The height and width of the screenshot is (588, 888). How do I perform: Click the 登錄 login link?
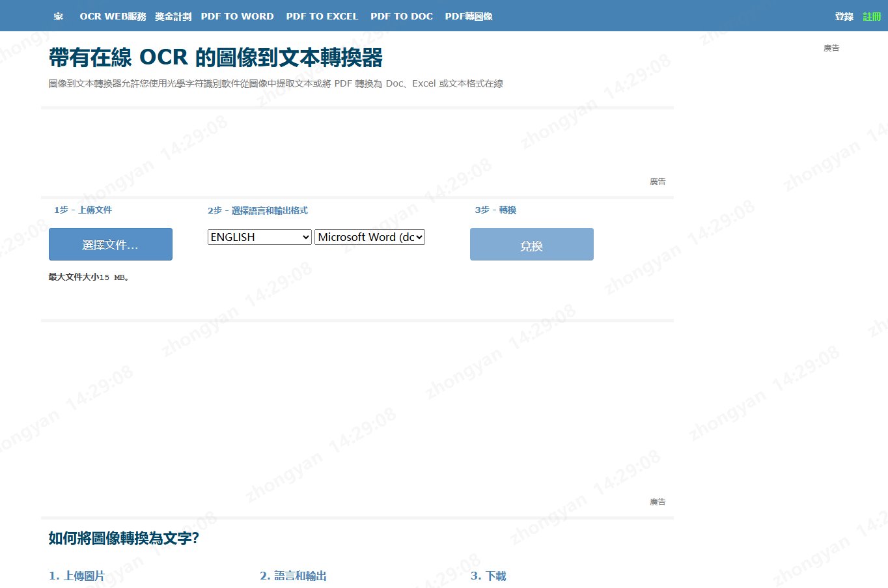click(x=844, y=16)
